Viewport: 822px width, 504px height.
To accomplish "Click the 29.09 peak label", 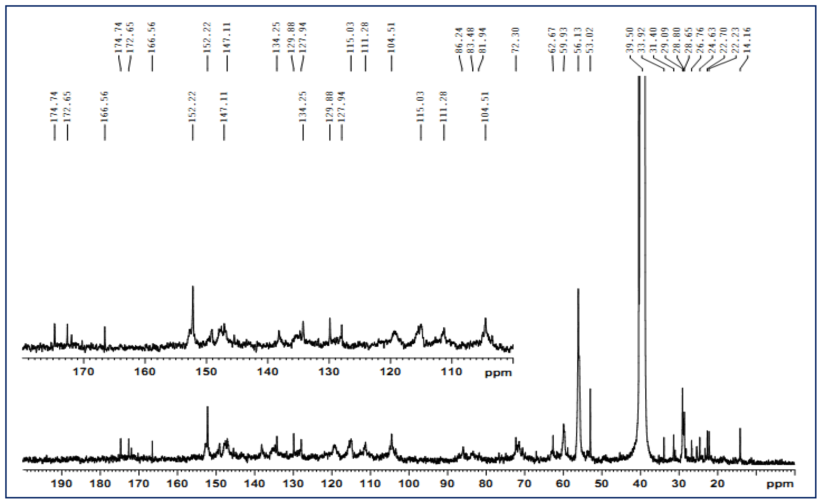I will [665, 40].
